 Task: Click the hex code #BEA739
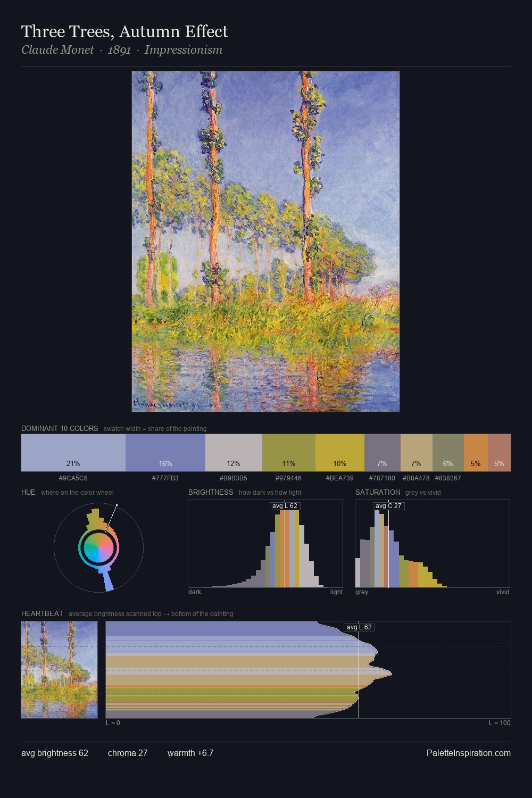pyautogui.click(x=340, y=478)
